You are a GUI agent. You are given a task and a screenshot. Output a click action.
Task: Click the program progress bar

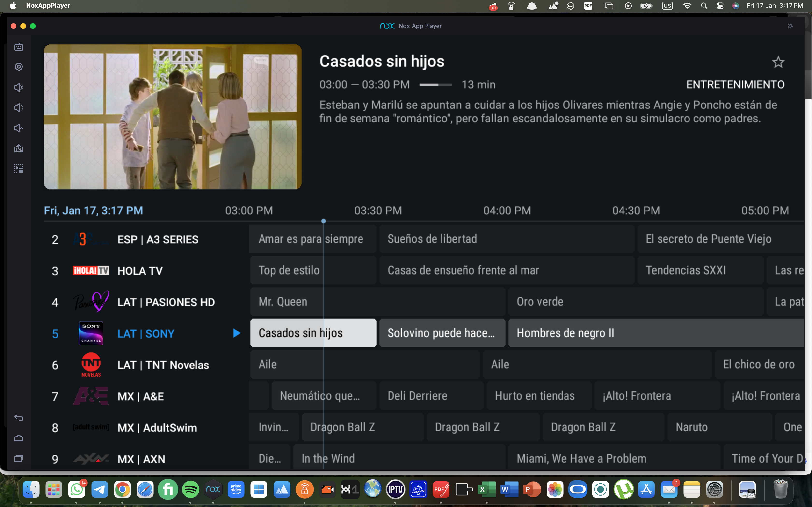coord(435,85)
